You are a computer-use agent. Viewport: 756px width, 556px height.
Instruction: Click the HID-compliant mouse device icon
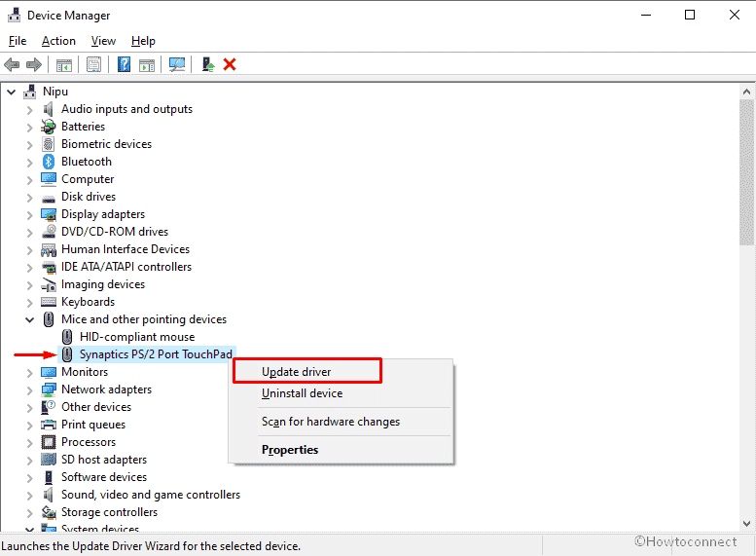pyautogui.click(x=67, y=337)
